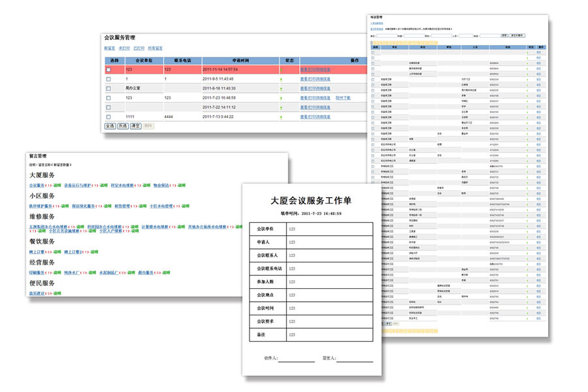Open the 秩序维护服务 link under 小区服务

click(x=41, y=206)
